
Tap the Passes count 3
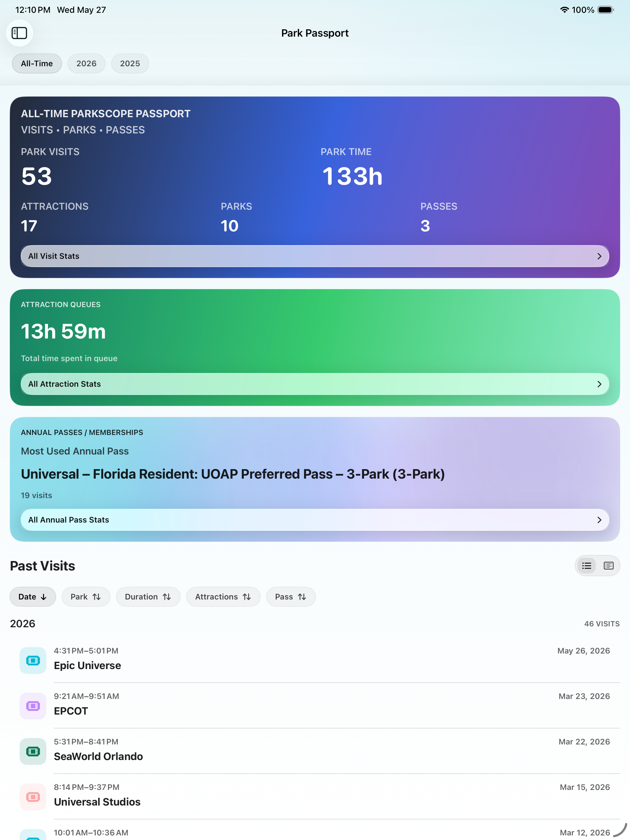tap(425, 226)
